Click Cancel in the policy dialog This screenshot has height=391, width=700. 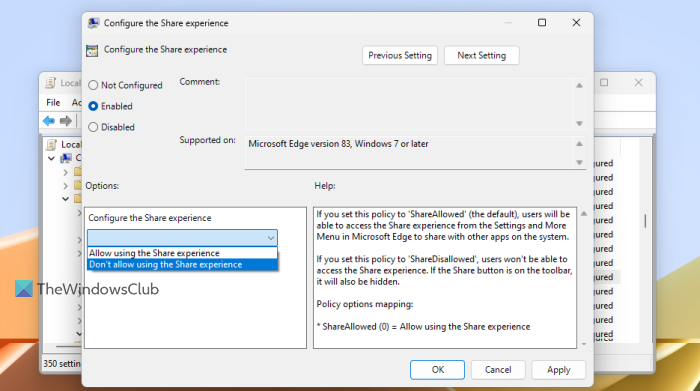(498, 370)
